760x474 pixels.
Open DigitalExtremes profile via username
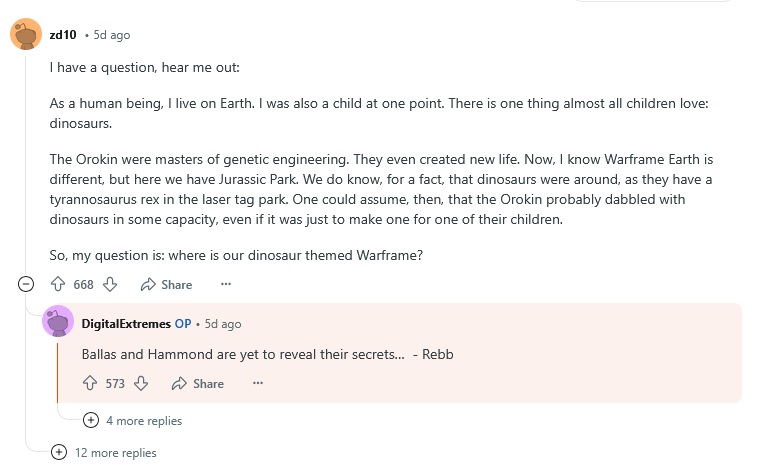tap(126, 324)
